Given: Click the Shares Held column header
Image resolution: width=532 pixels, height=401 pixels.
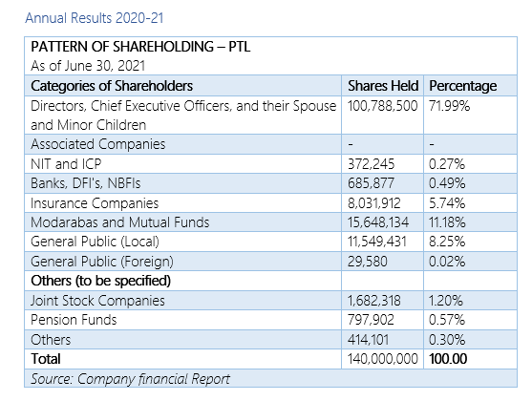Looking at the screenshot, I should tap(382, 86).
